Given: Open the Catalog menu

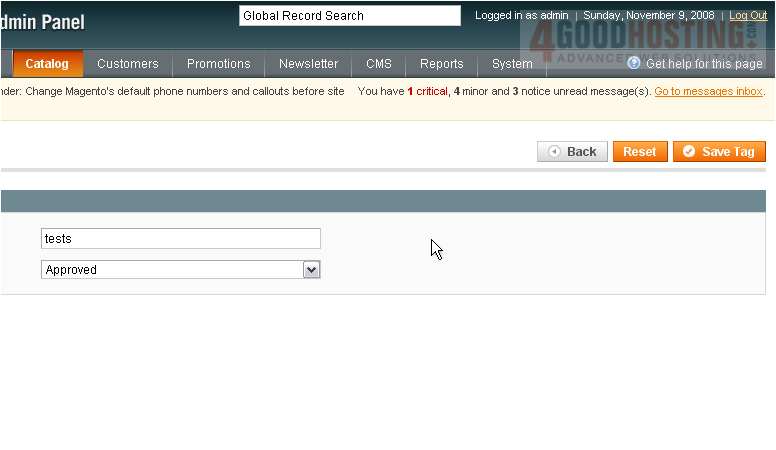Looking at the screenshot, I should tap(47, 64).
